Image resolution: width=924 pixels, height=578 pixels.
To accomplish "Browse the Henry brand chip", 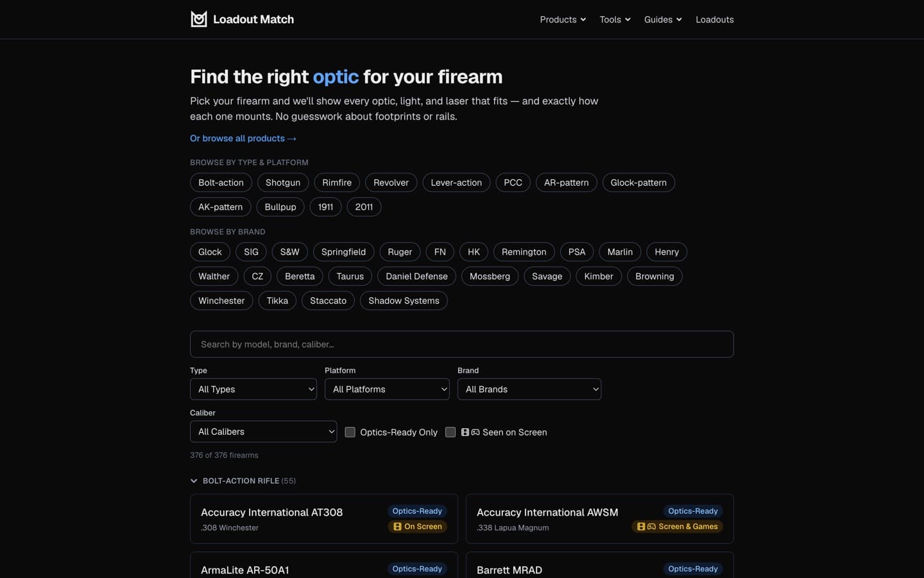I will coord(667,252).
